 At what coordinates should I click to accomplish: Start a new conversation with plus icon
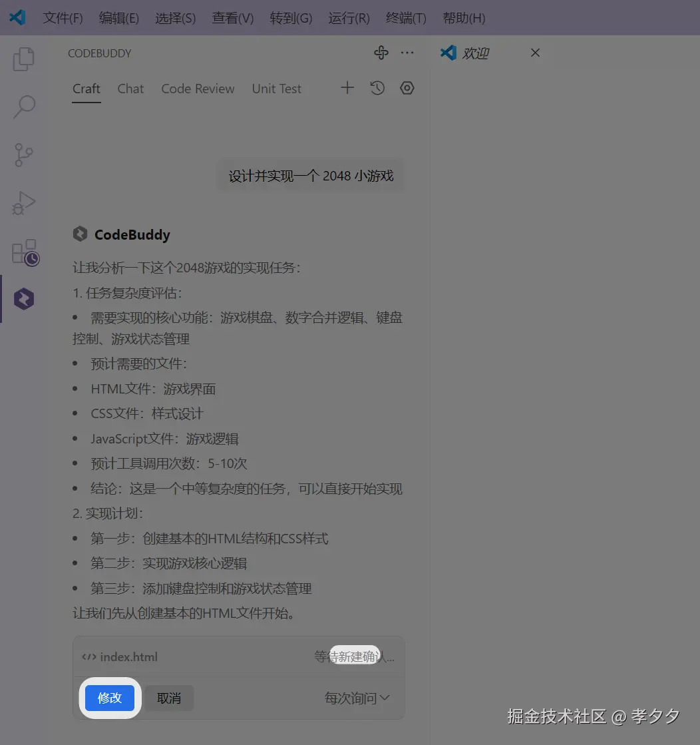tap(347, 88)
